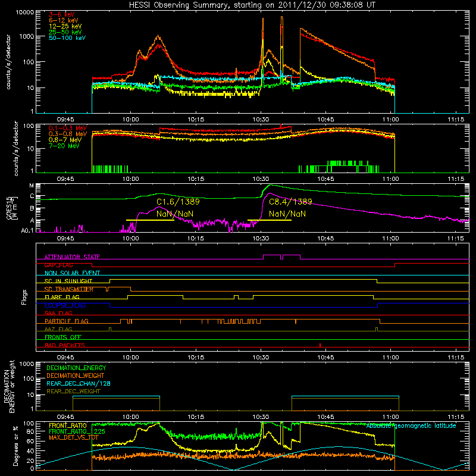
Task: Click the Degrees or % axis label
Action: point(16,446)
